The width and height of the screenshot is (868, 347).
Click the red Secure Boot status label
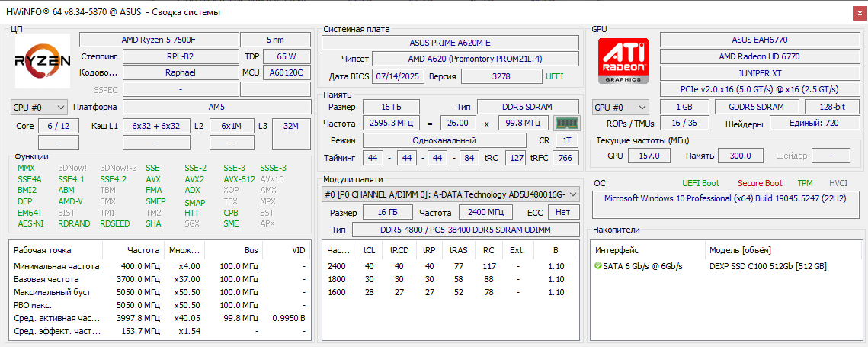coord(760,183)
